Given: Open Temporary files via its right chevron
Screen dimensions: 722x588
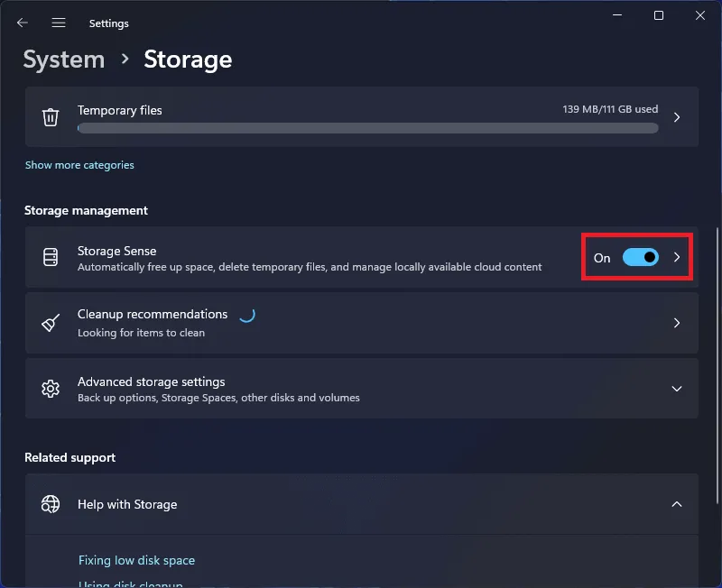Looking at the screenshot, I should [677, 117].
